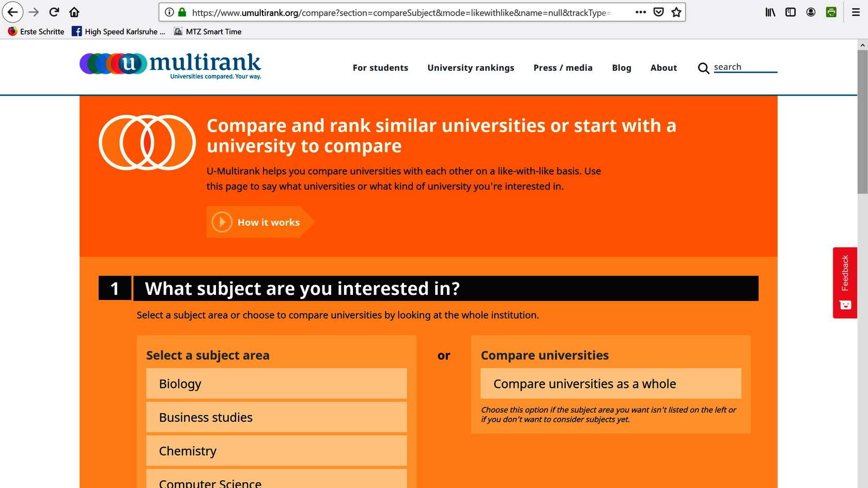Click the address bar URL
The image size is (868, 488).
pyautogui.click(x=401, y=12)
